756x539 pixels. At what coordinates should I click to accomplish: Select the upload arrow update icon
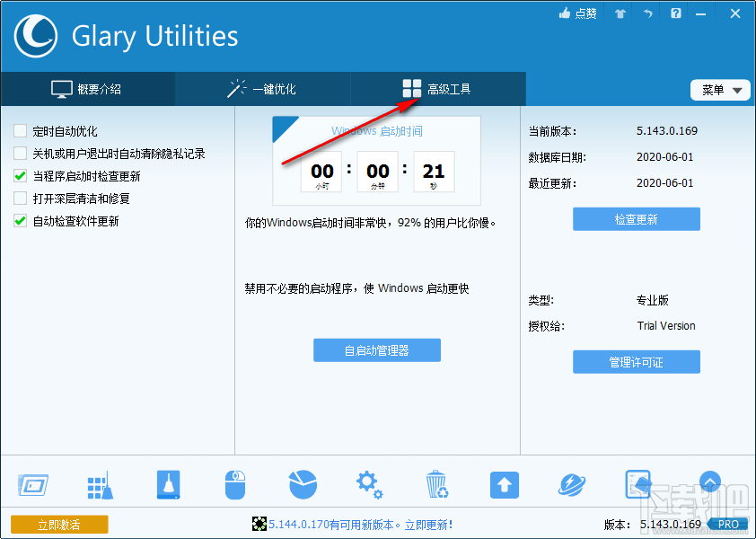click(504, 484)
